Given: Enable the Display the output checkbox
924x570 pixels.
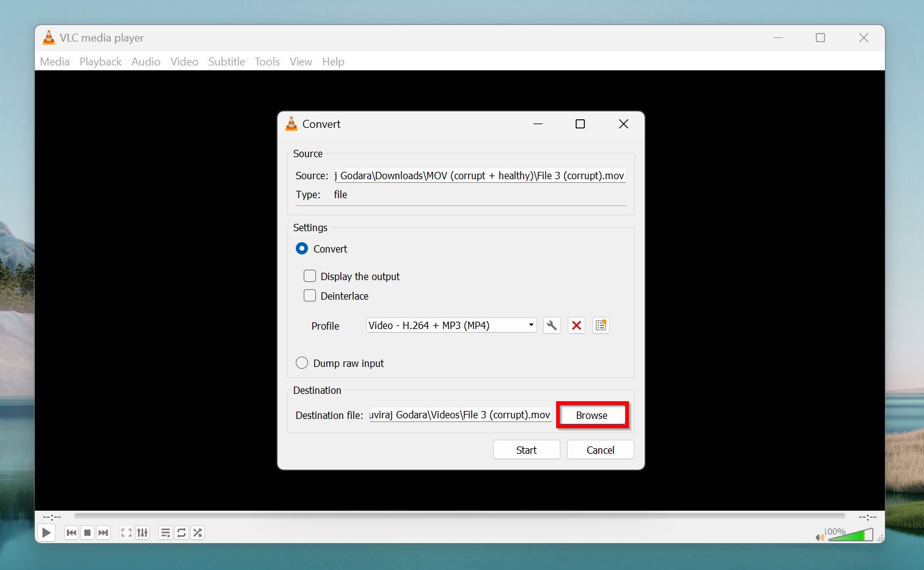Looking at the screenshot, I should [x=310, y=276].
